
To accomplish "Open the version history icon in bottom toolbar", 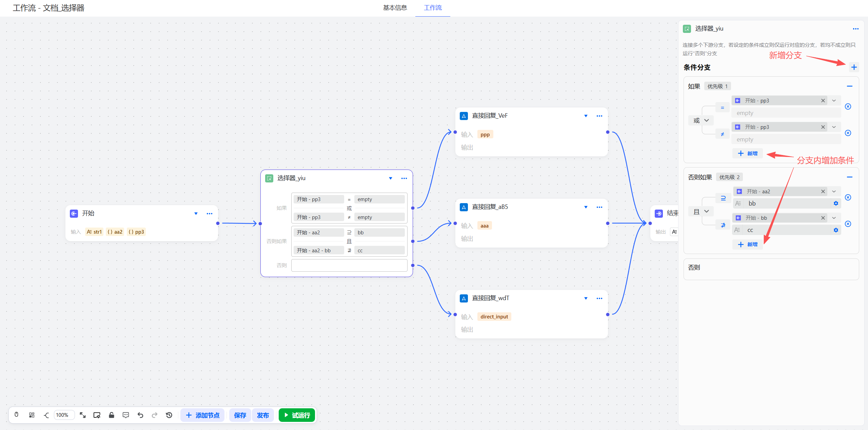I will click(x=169, y=415).
